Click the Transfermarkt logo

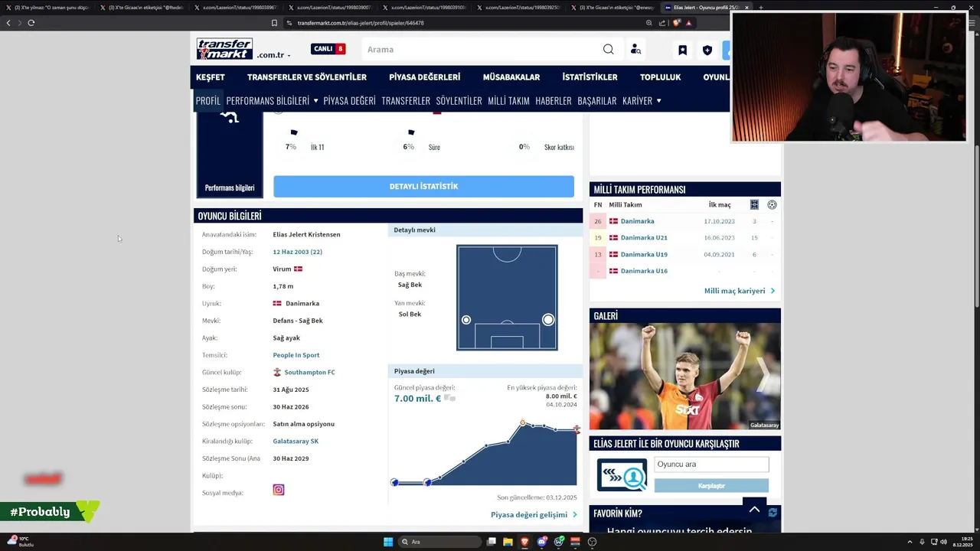coord(224,49)
